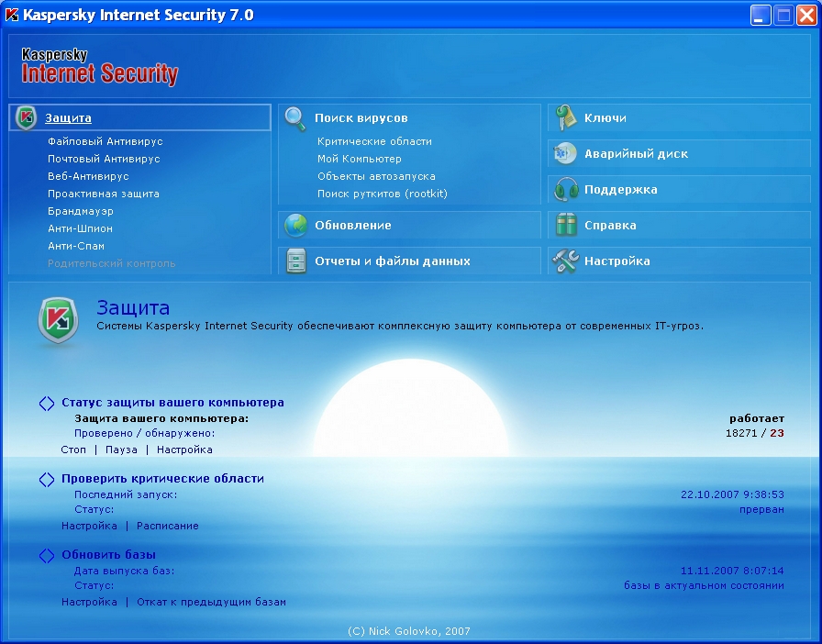This screenshot has width=822, height=644.
Task: Open the Ключи section
Action: click(x=680, y=118)
